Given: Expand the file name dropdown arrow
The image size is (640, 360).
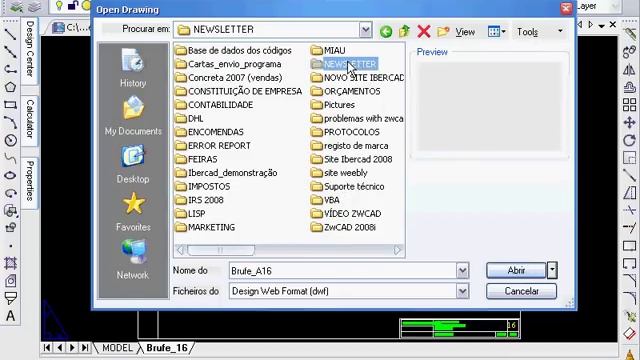Looking at the screenshot, I should point(462,271).
